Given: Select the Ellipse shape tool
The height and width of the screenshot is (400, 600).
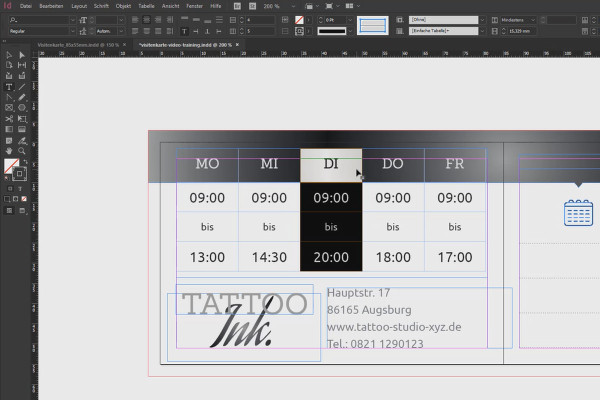Looking at the screenshot, I should click(22, 108).
